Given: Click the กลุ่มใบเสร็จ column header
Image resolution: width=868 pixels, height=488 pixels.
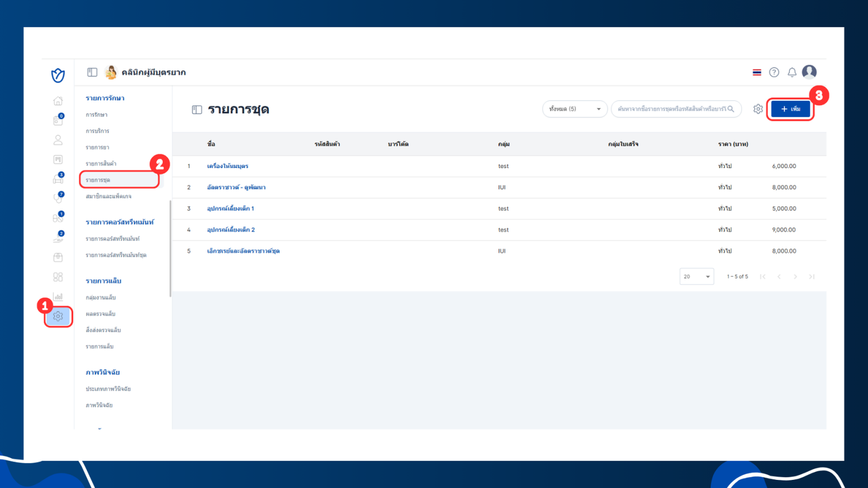Looking at the screenshot, I should [x=623, y=144].
